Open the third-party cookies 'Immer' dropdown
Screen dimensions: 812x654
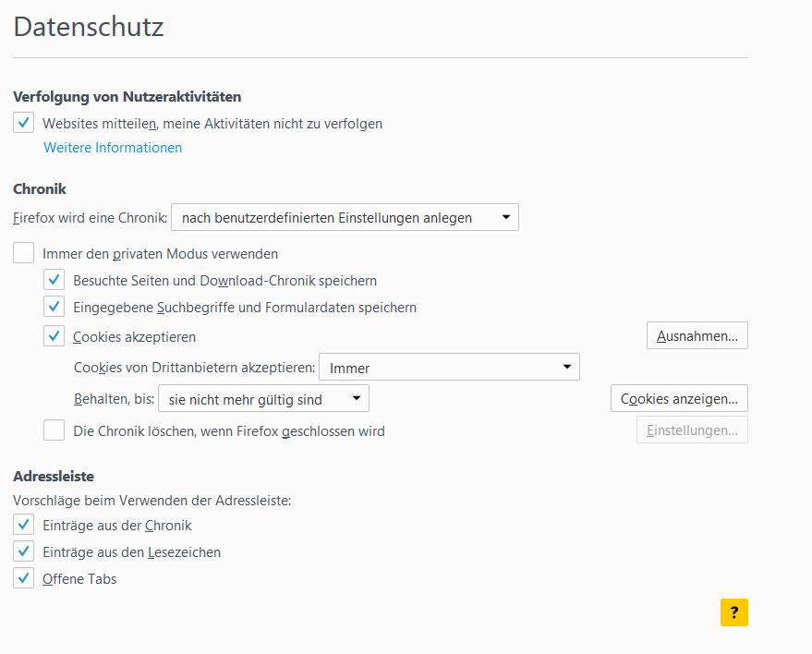coord(449,368)
